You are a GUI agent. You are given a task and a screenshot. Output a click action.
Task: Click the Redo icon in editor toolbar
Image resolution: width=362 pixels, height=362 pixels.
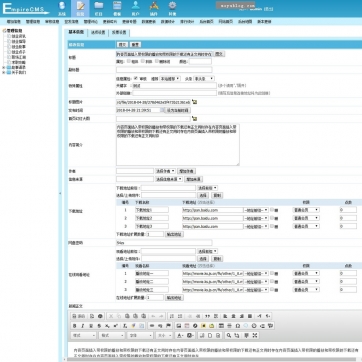161,316
